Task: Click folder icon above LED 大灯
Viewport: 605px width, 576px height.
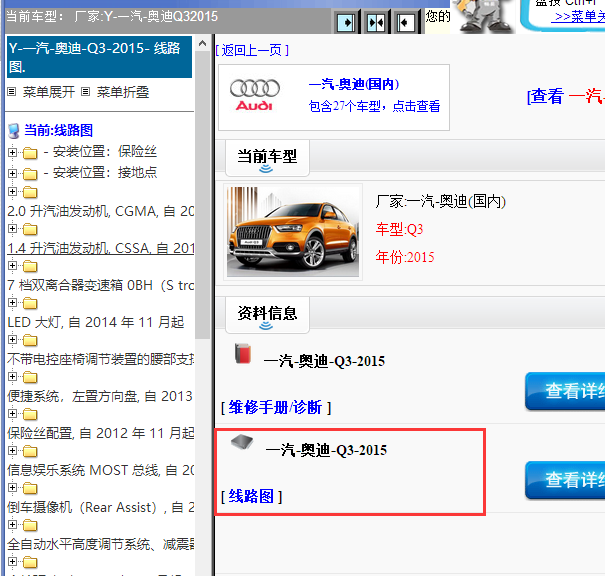Action: 30,303
